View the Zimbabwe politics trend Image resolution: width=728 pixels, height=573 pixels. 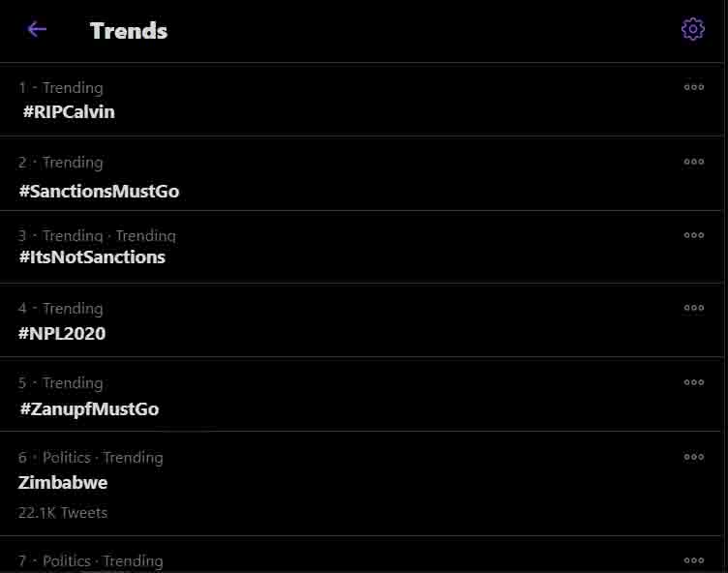63,482
